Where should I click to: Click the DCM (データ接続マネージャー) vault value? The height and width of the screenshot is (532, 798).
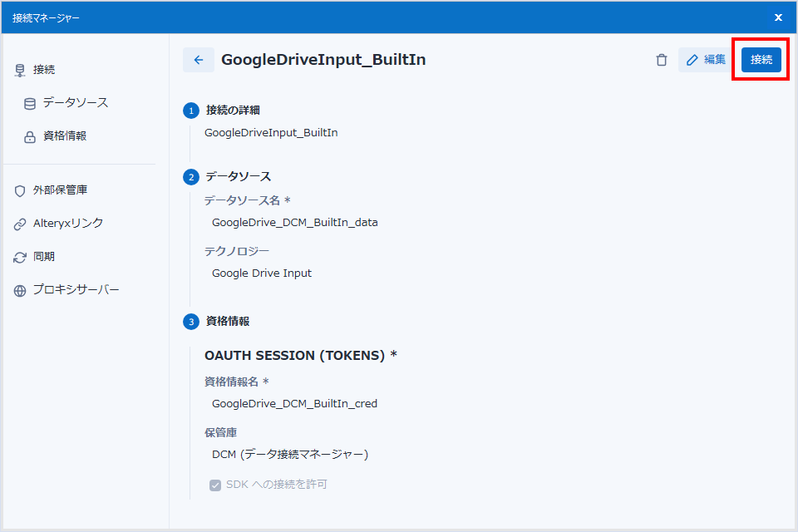289,455
